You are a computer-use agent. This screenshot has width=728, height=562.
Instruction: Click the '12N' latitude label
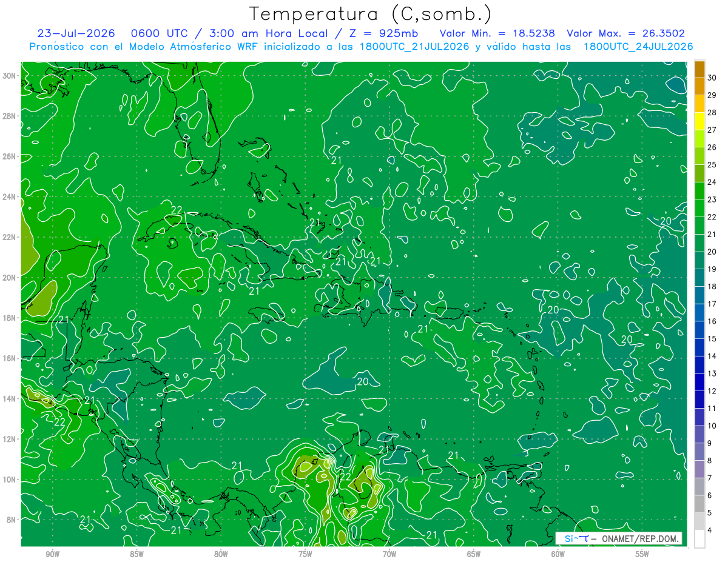coord(9,439)
